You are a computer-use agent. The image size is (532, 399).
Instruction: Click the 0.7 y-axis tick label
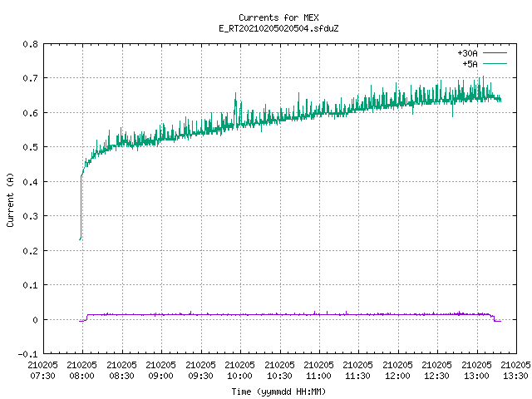pos(31,78)
